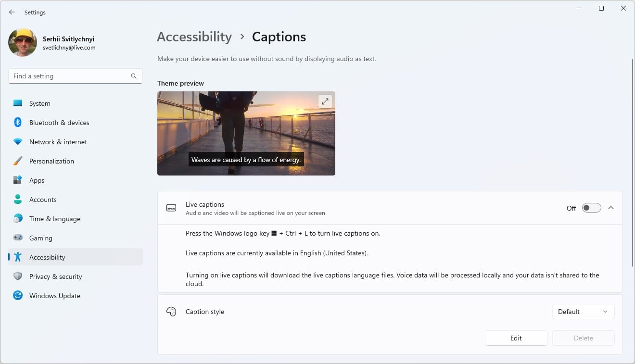Open Apps settings page
Viewport: 635px width, 364px height.
click(x=76, y=180)
